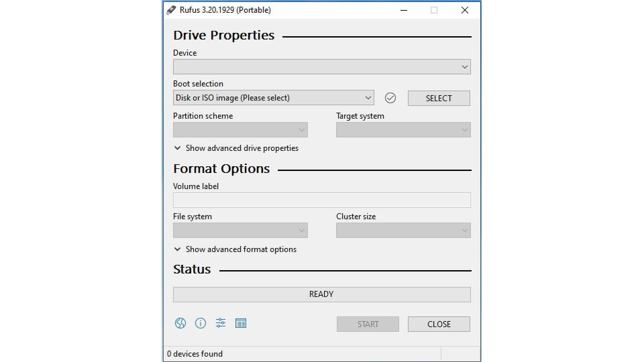The width and height of the screenshot is (644, 362).
Task: Expand Show advanced format options
Action: 235,249
